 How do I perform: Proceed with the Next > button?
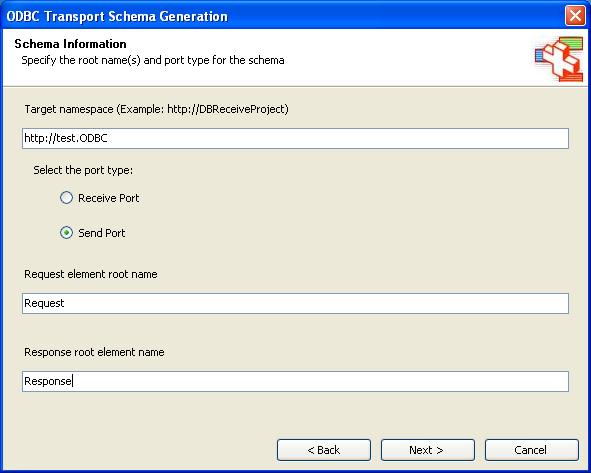[428, 450]
